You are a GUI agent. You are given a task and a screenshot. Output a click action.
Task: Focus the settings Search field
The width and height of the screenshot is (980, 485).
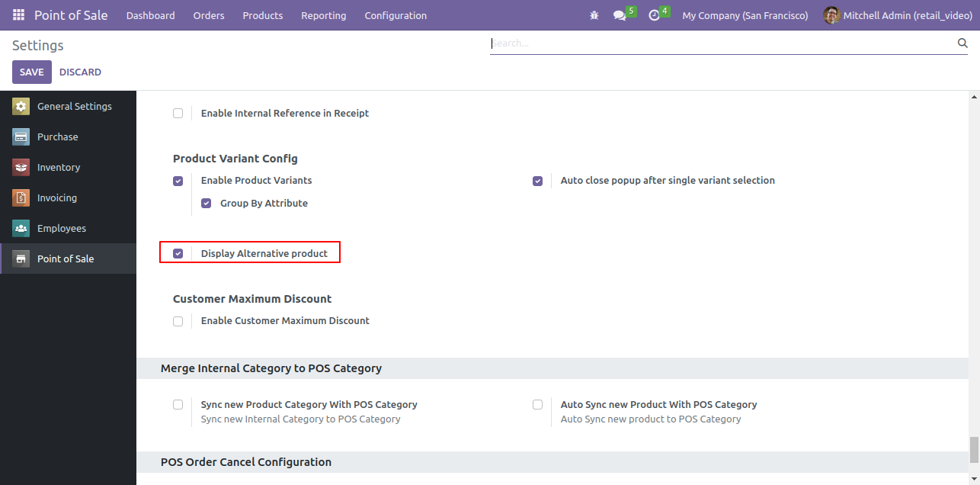722,43
